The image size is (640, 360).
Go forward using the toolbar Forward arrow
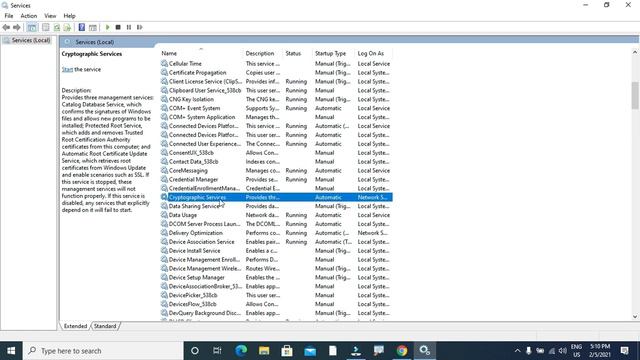[17, 27]
